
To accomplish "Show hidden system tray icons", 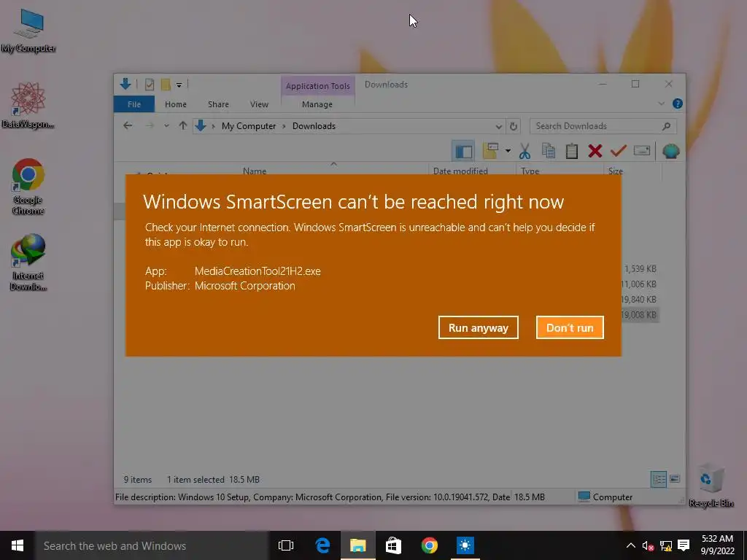I will (630, 545).
